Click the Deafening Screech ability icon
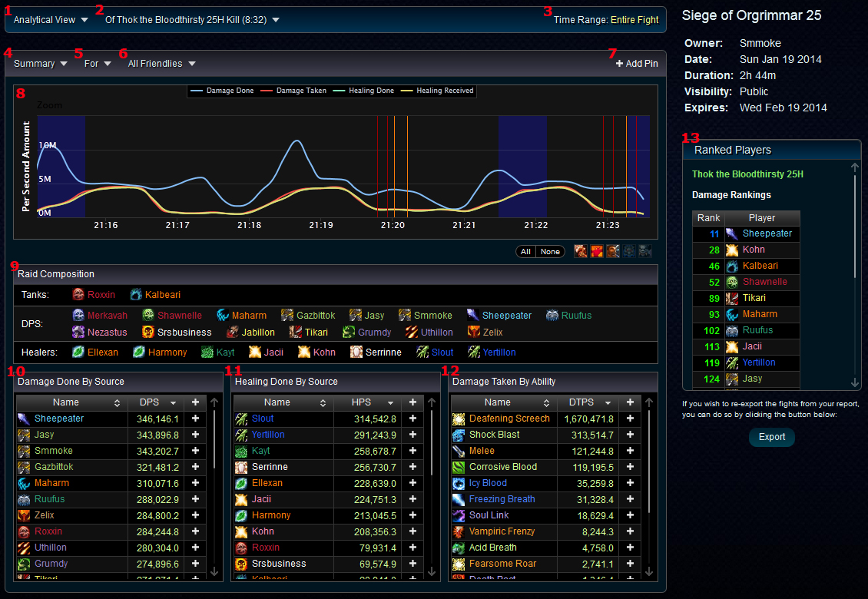 [459, 419]
